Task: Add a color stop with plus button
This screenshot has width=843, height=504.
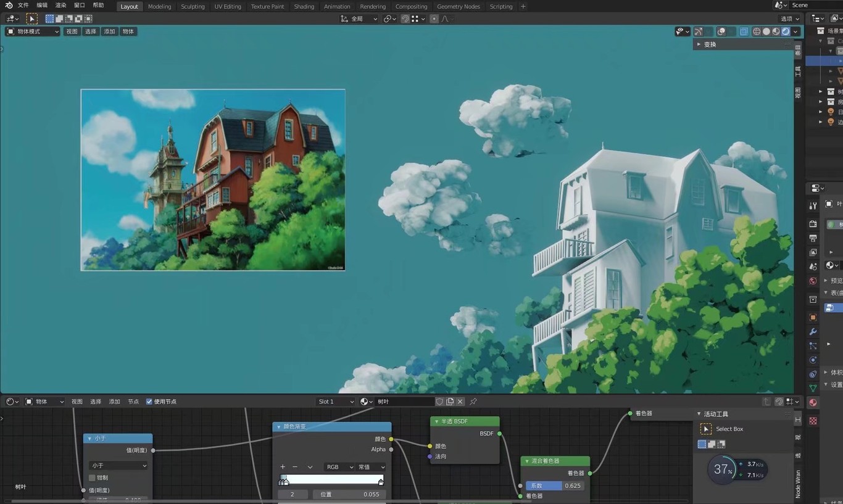Action: pyautogui.click(x=283, y=467)
